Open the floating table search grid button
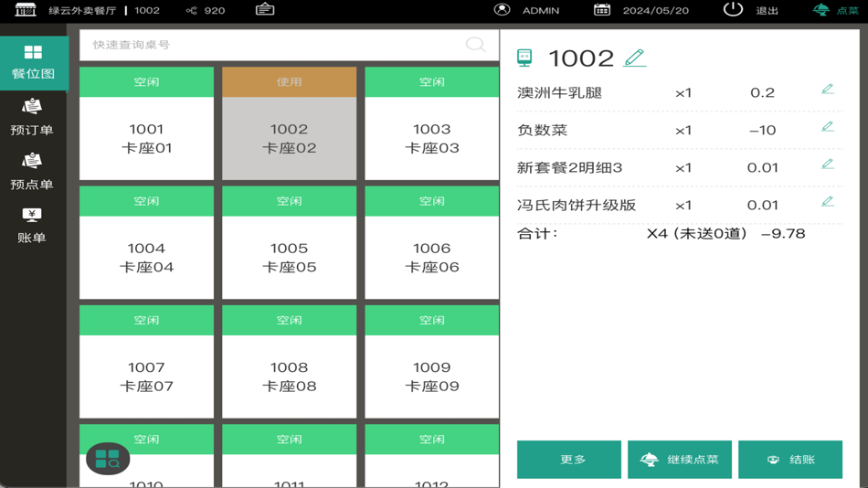868x488 pixels. [x=108, y=459]
